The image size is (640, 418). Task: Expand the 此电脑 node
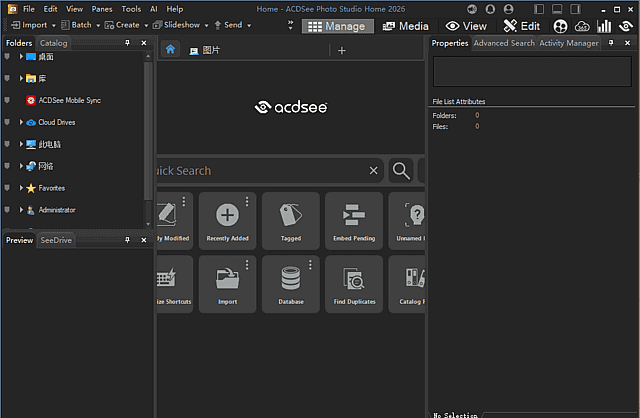[21, 144]
